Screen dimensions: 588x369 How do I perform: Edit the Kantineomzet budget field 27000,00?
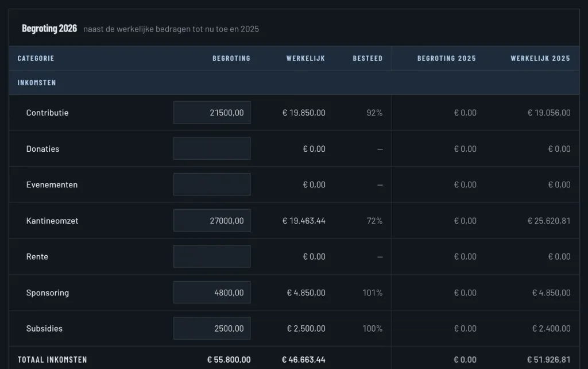212,220
